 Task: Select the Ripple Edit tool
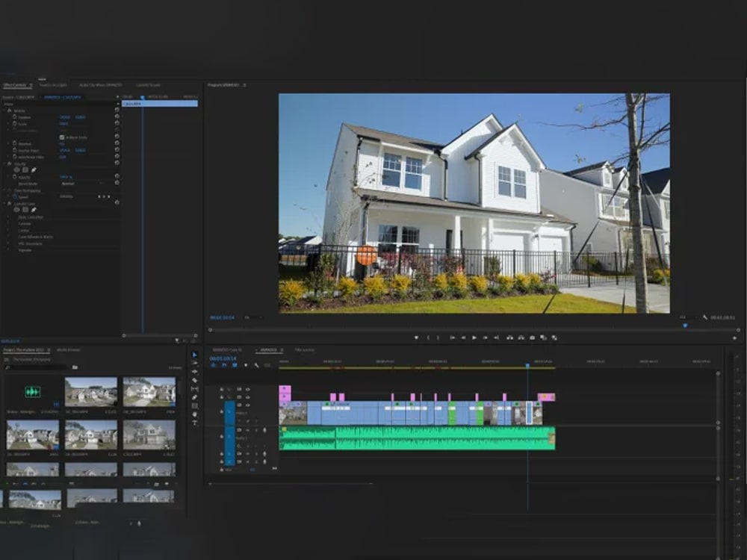[x=194, y=372]
